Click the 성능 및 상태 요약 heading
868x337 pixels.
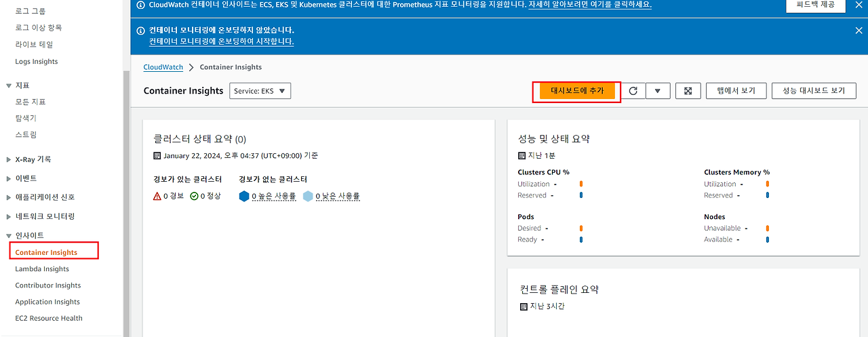pos(554,138)
